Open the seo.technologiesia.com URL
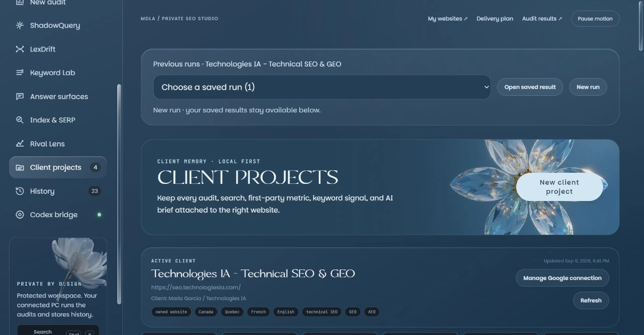Screen dimensions: 644x335 pyautogui.click(x=196, y=287)
